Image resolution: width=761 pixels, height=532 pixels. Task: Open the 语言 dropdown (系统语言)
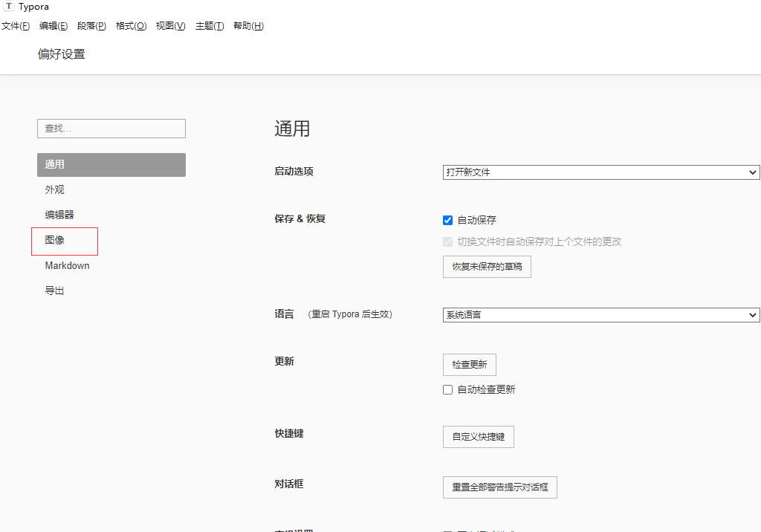pos(600,315)
